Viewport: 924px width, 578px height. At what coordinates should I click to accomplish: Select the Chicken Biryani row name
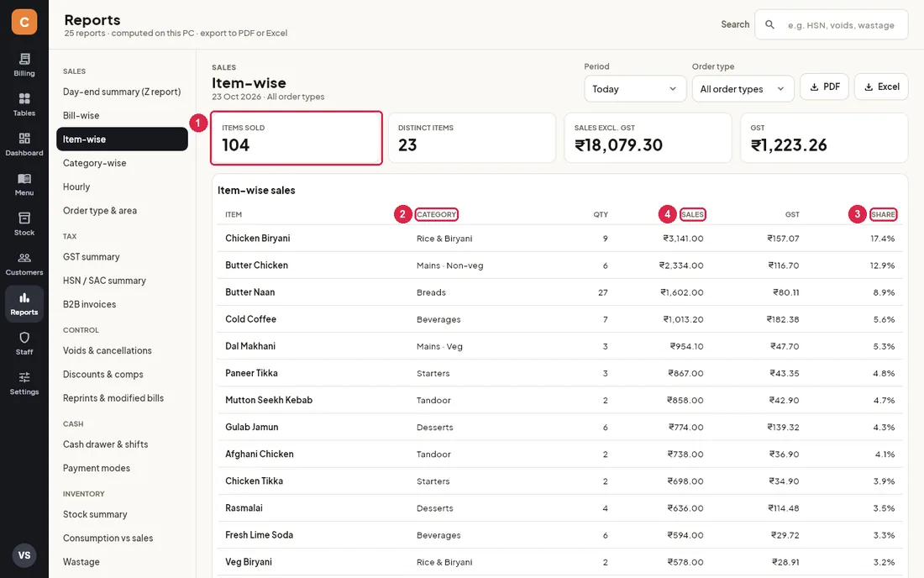258,238
